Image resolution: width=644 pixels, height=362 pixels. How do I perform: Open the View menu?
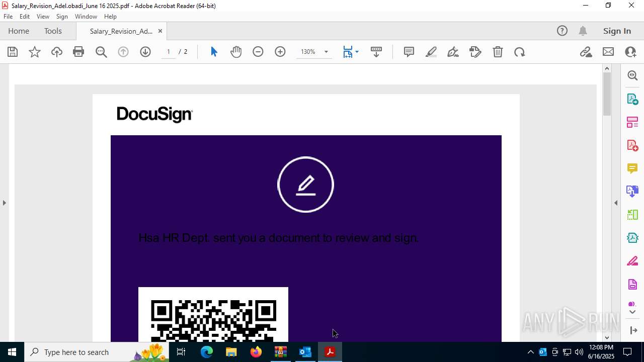43,17
